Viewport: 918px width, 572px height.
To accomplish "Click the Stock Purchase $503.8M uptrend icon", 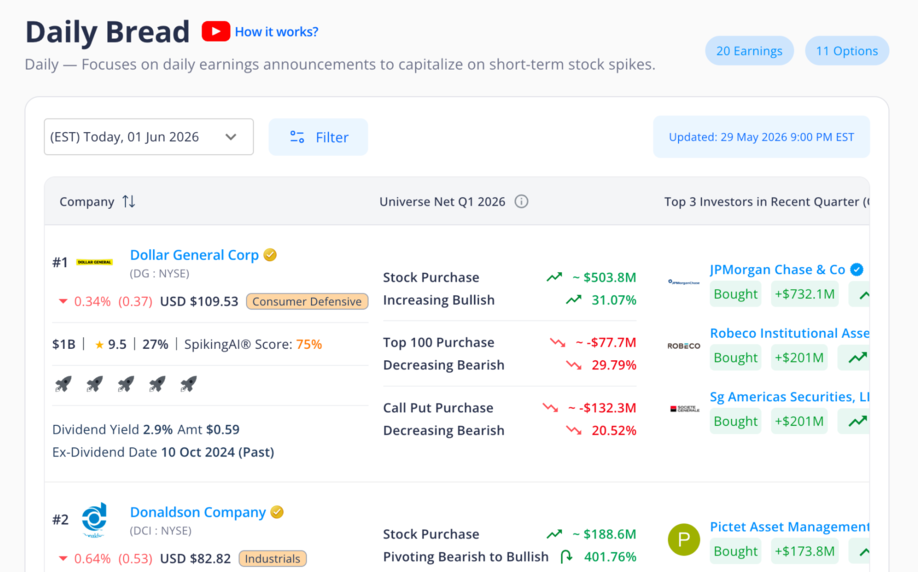I will click(554, 277).
